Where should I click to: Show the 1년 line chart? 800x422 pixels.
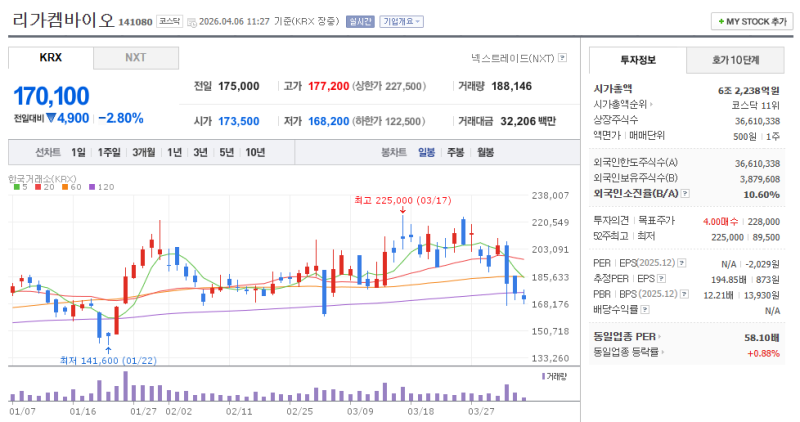[x=174, y=152]
